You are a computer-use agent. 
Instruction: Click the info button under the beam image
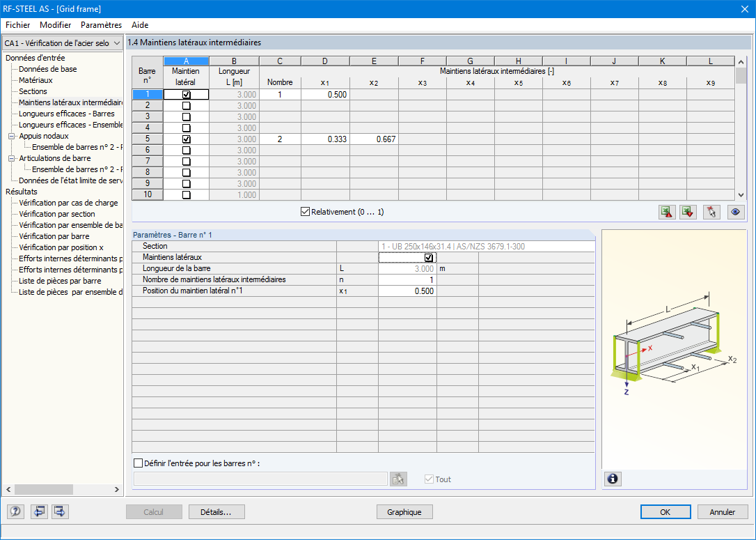pos(613,479)
